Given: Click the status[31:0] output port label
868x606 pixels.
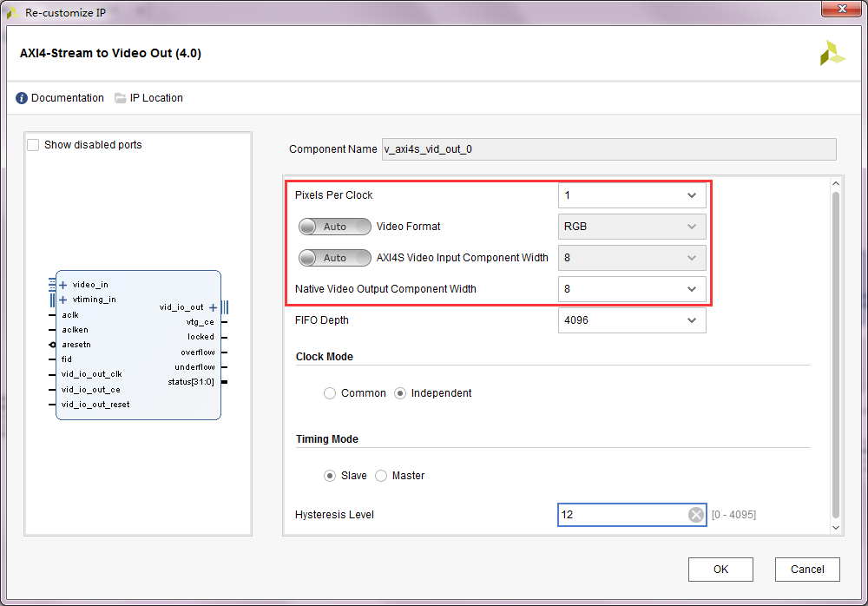Looking at the screenshot, I should (191, 382).
